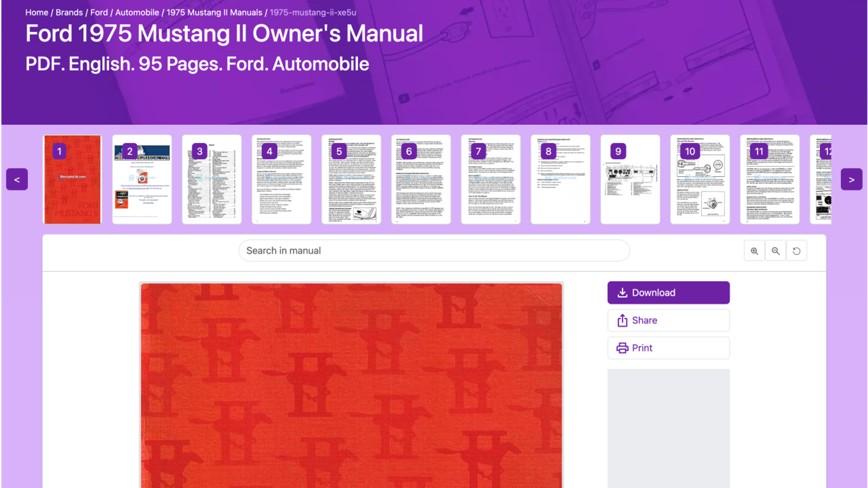Focus the Search in manual field
Screen dimensions: 868x488
click(x=434, y=251)
